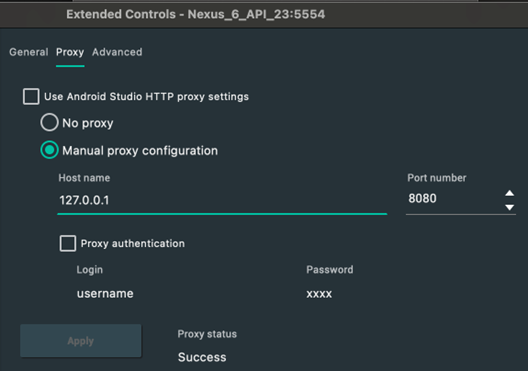
Task: Click the Password field showing xxxx
Action: click(x=319, y=294)
